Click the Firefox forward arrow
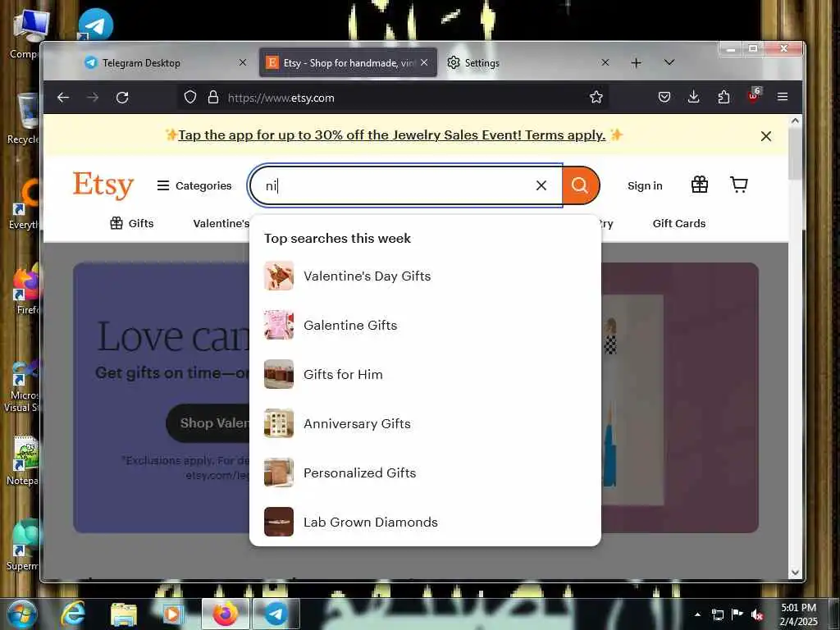 tap(93, 98)
